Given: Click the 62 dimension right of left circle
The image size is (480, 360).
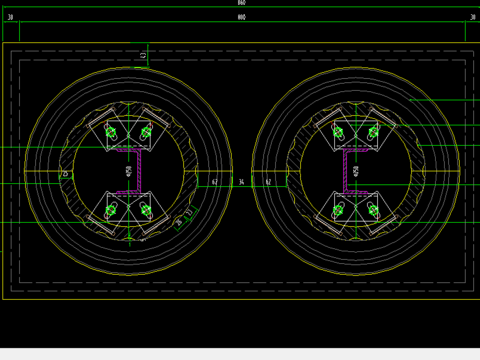Looking at the screenshot, I should click(215, 182).
